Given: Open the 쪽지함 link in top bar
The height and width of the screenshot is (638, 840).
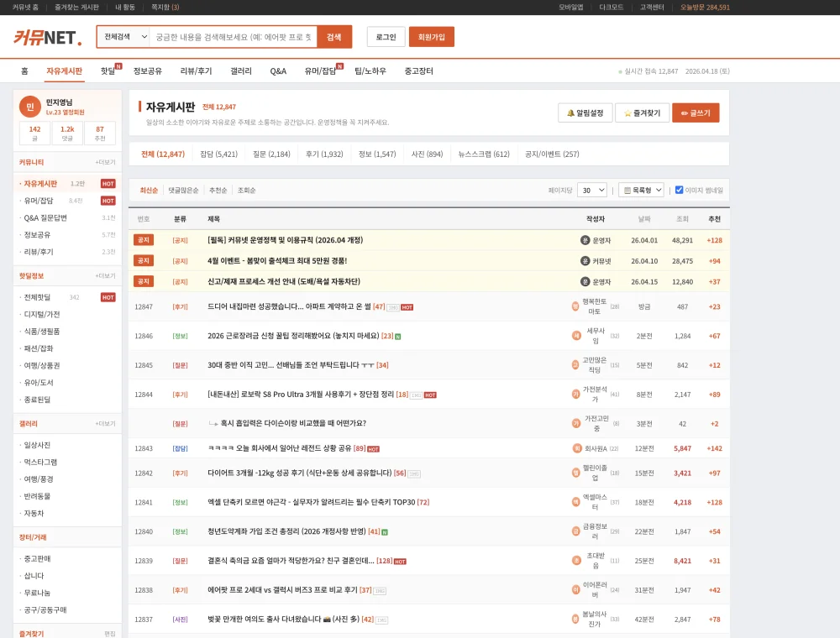Looking at the screenshot, I should pyautogui.click(x=165, y=8).
